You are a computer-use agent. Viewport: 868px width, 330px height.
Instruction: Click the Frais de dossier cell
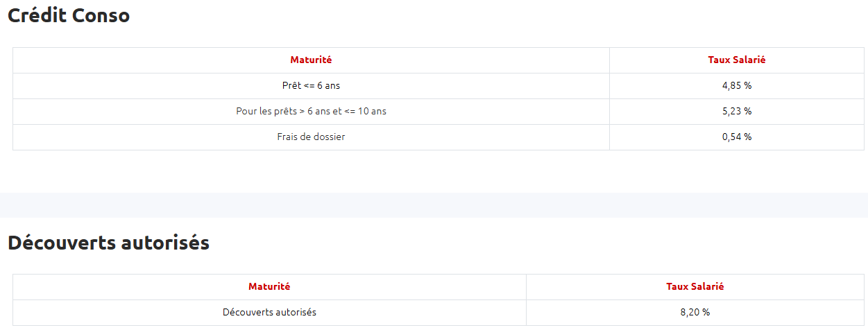311,137
